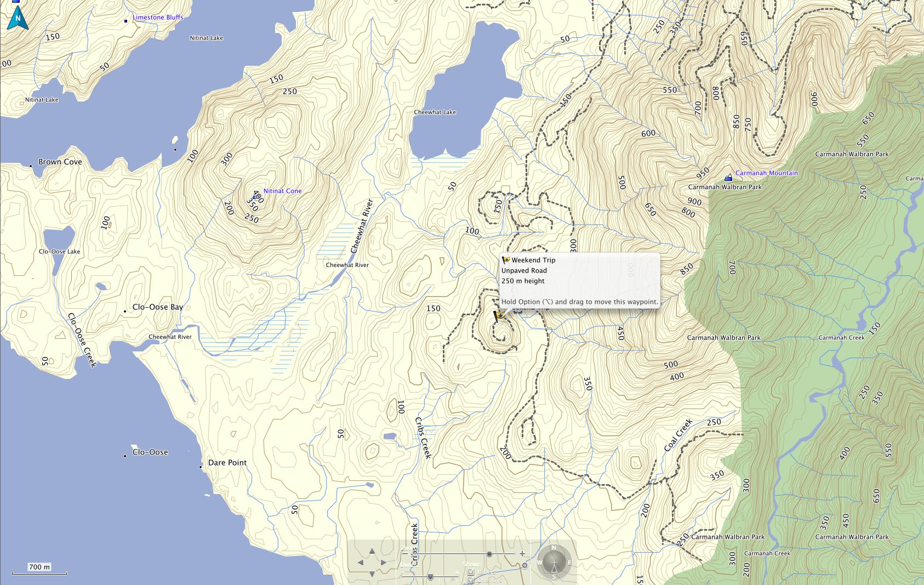Image resolution: width=924 pixels, height=585 pixels.
Task: Pan map left with the left arrow
Action: [x=361, y=563]
